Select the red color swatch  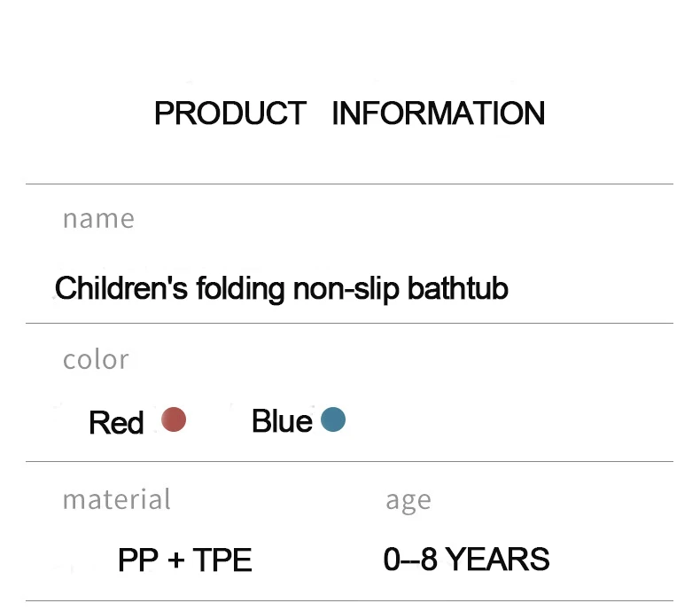174,419
